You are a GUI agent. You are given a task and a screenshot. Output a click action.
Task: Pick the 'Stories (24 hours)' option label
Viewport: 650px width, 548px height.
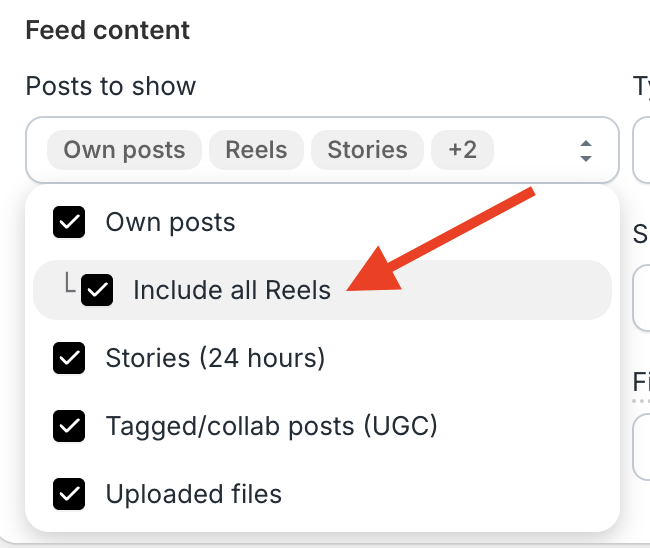(215, 357)
